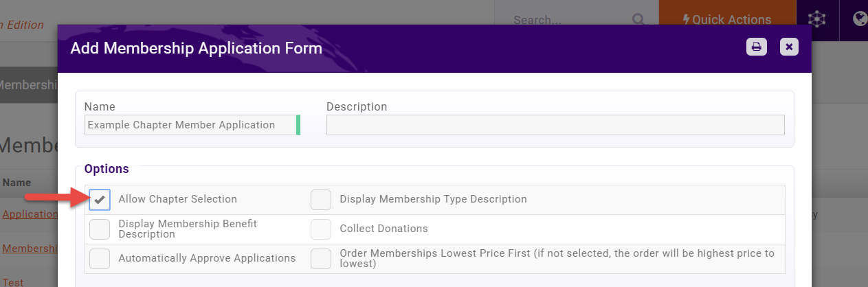Click the globe icon in top bar

(860, 19)
